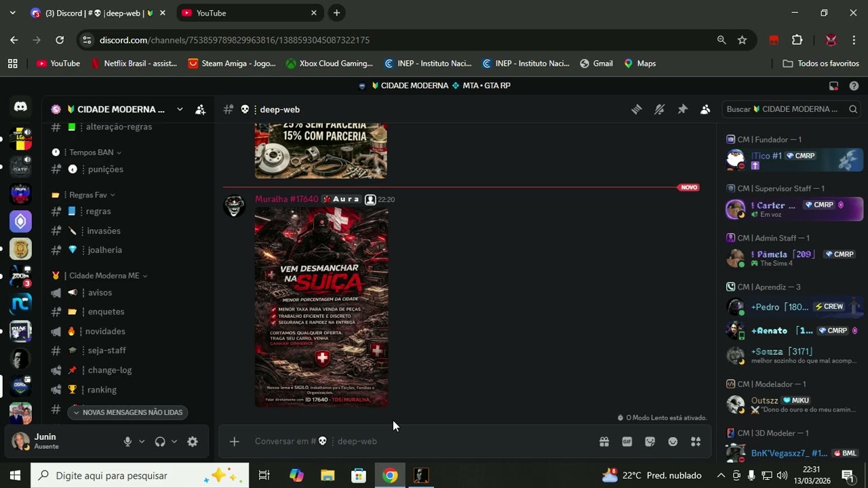Screen dimensions: 868x488
Task: Open member ! Carter profile
Action: click(x=793, y=209)
